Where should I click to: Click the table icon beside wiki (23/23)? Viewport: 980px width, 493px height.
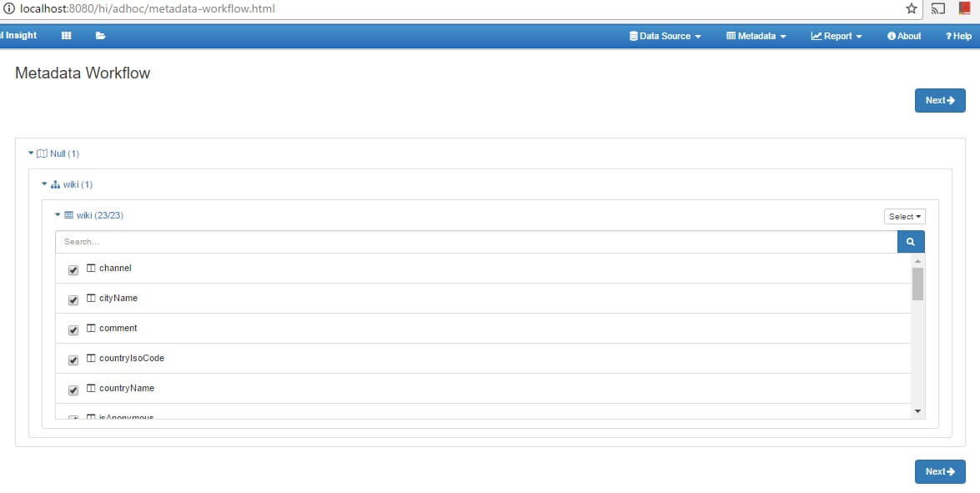[x=68, y=215]
